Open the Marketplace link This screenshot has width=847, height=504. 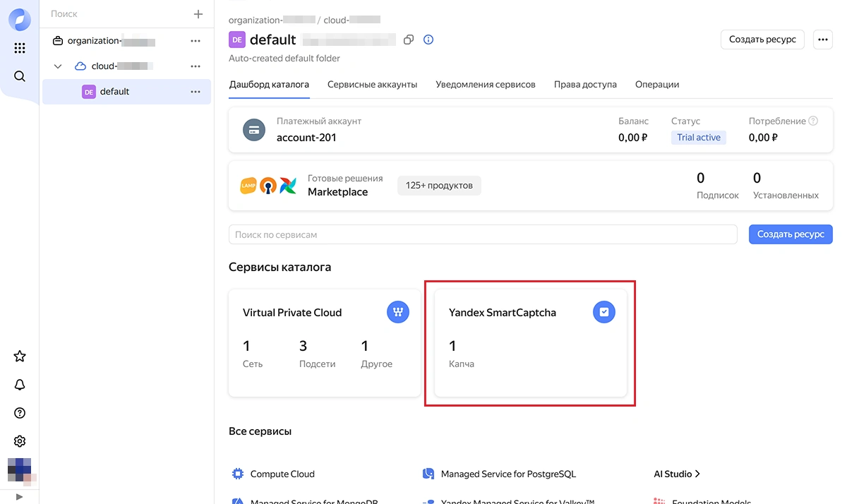[337, 192]
